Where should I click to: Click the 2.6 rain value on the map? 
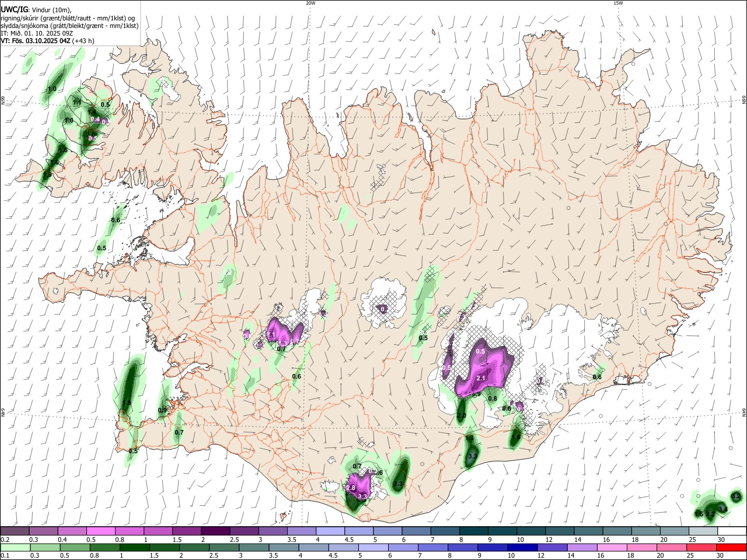pyautogui.click(x=63, y=150)
